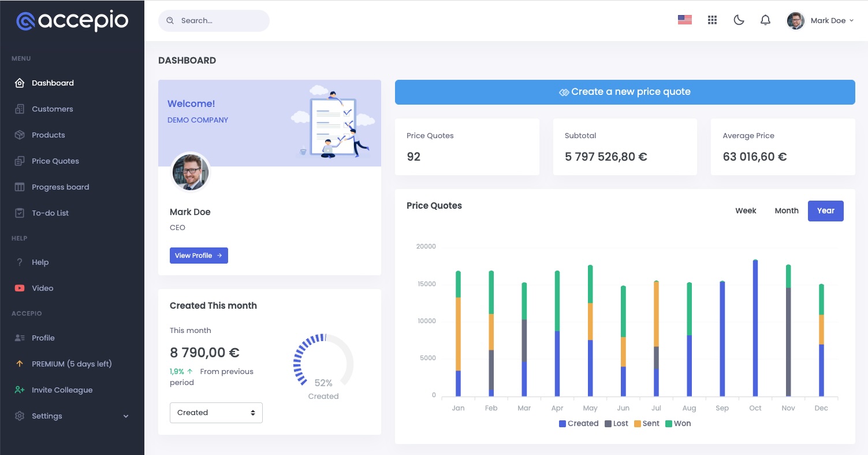Click Create a new price quote
This screenshot has height=455, width=868.
click(625, 91)
